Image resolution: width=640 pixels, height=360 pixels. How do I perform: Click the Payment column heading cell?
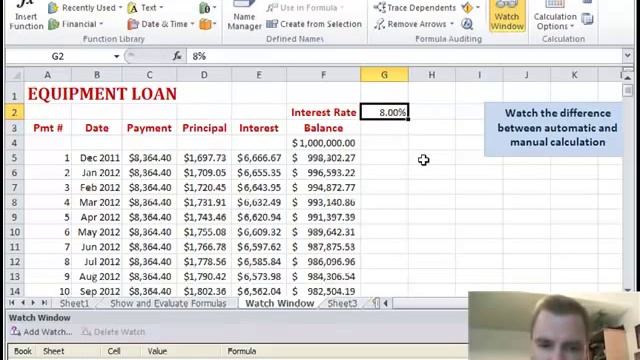(149, 128)
